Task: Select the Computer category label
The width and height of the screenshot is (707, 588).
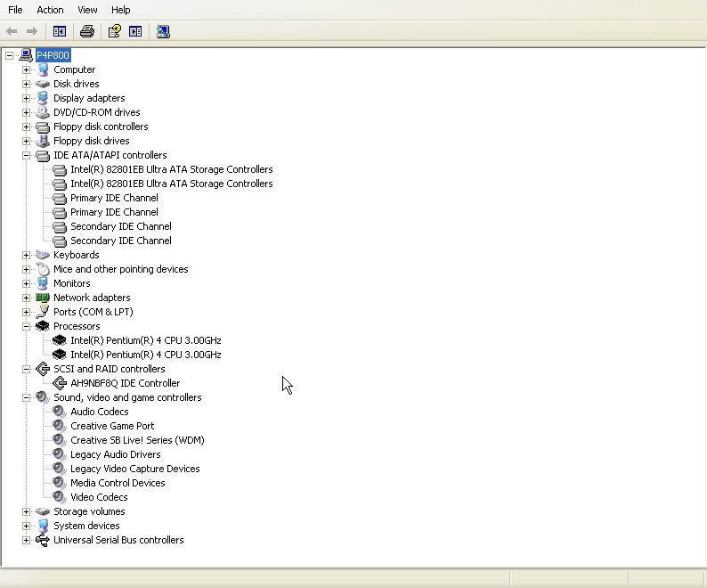Action: tap(75, 69)
